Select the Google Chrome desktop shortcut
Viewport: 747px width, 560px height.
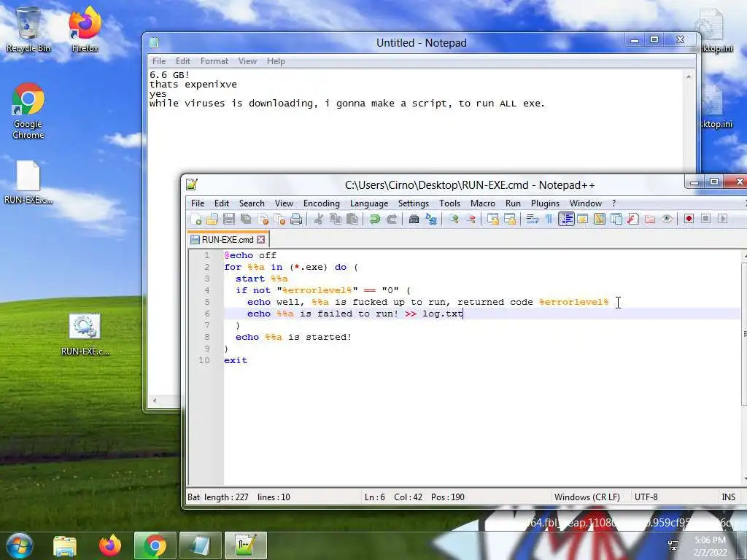[28, 111]
